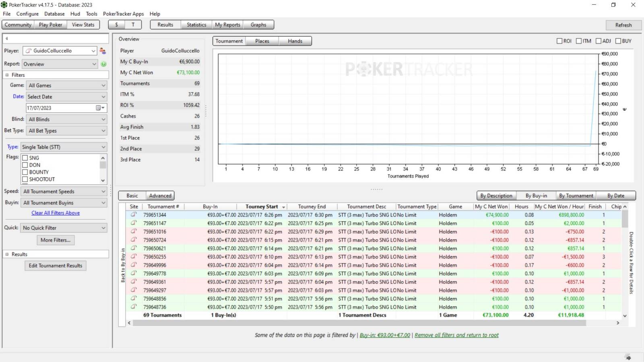Click site icon for tournament 759651016

pos(134,231)
